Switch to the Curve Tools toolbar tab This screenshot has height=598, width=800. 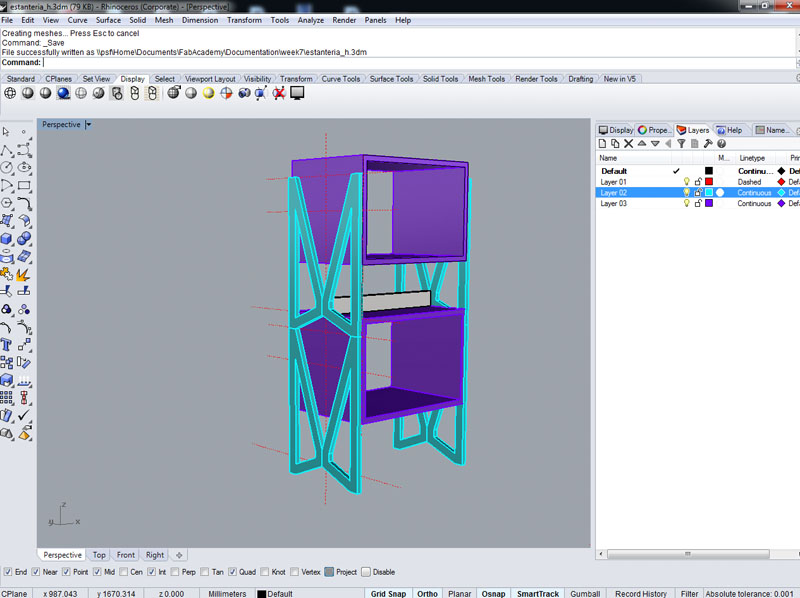tap(340, 79)
